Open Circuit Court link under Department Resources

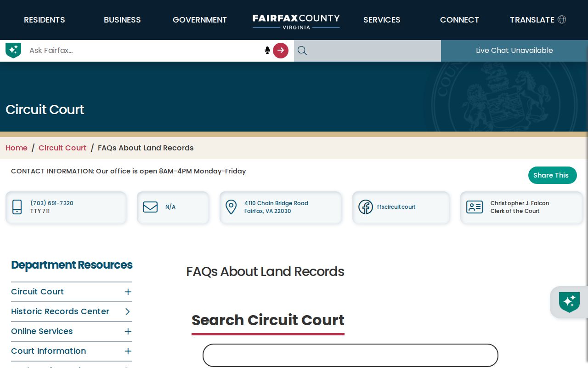[38, 292]
